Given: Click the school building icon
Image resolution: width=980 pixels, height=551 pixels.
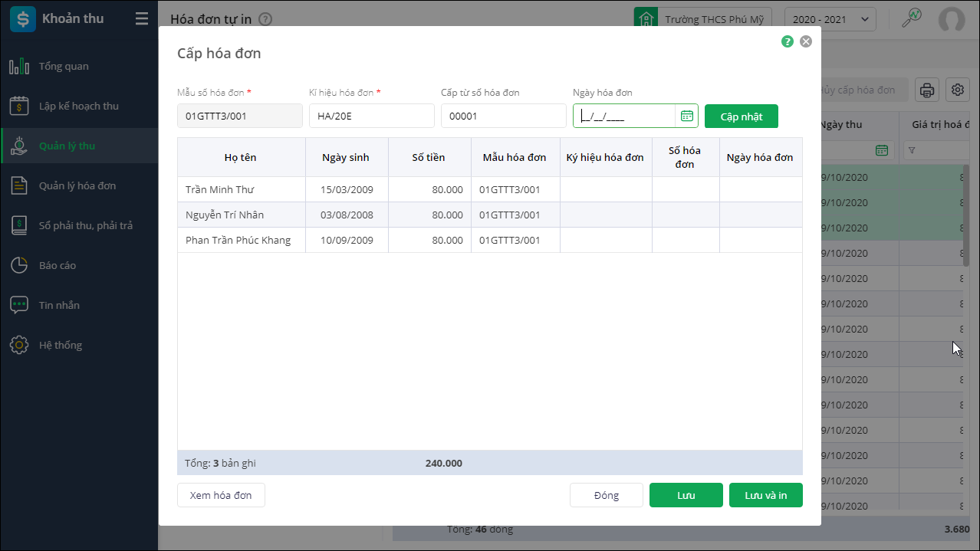Looking at the screenshot, I should click(x=646, y=19).
